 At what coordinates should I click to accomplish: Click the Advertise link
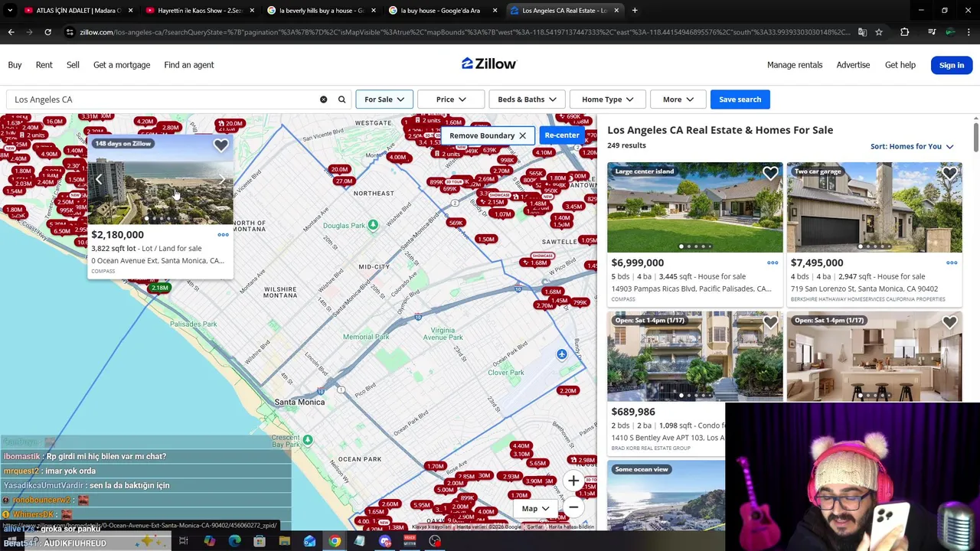(853, 65)
